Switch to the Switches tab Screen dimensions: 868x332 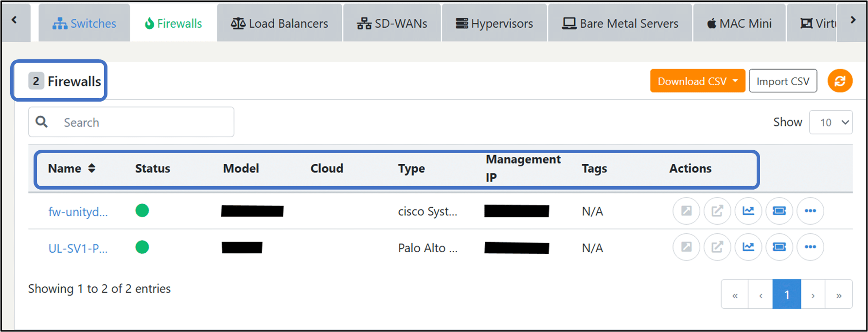click(84, 23)
